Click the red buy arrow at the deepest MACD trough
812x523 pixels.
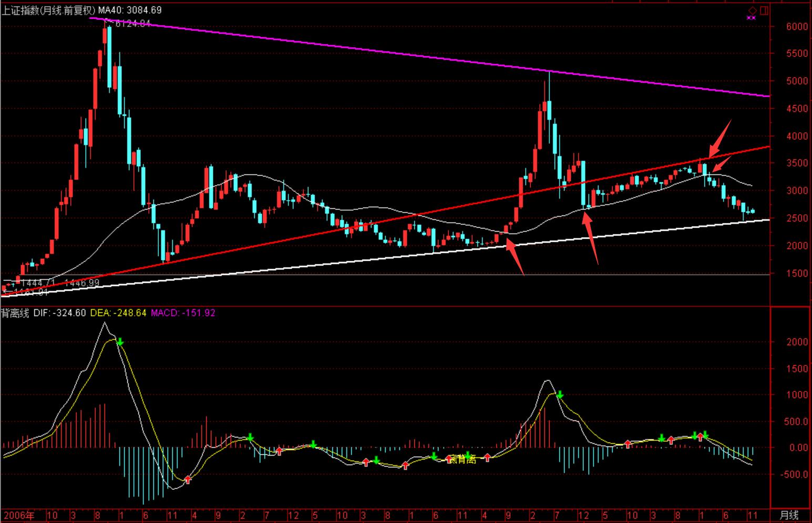[188, 479]
